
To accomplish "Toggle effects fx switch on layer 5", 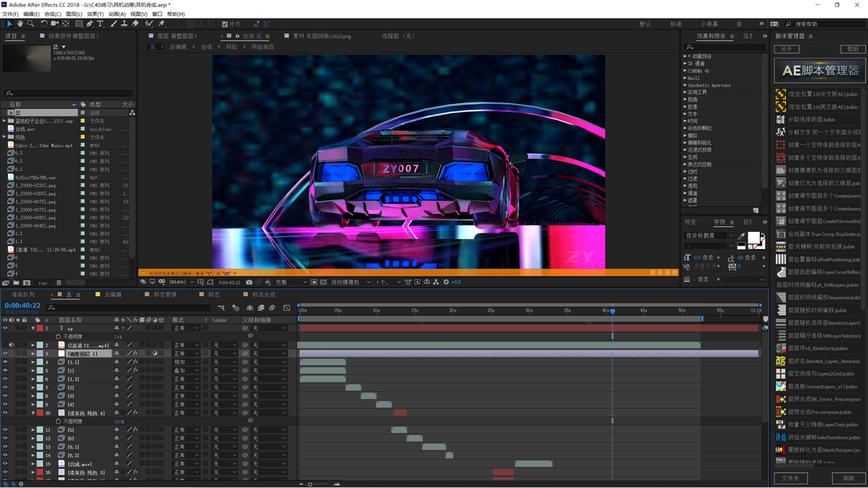I will click(x=135, y=371).
